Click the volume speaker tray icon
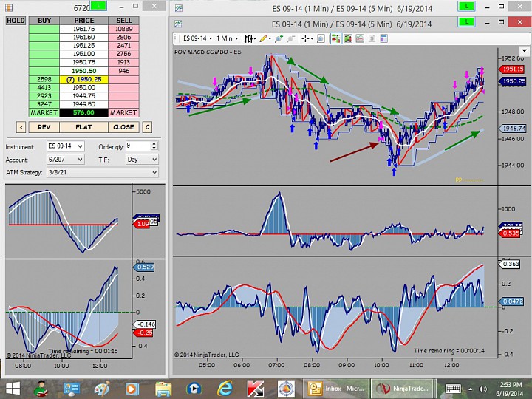 [482, 389]
